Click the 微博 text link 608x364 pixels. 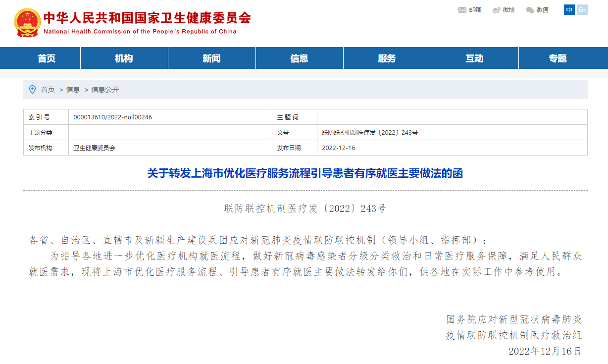click(x=509, y=10)
